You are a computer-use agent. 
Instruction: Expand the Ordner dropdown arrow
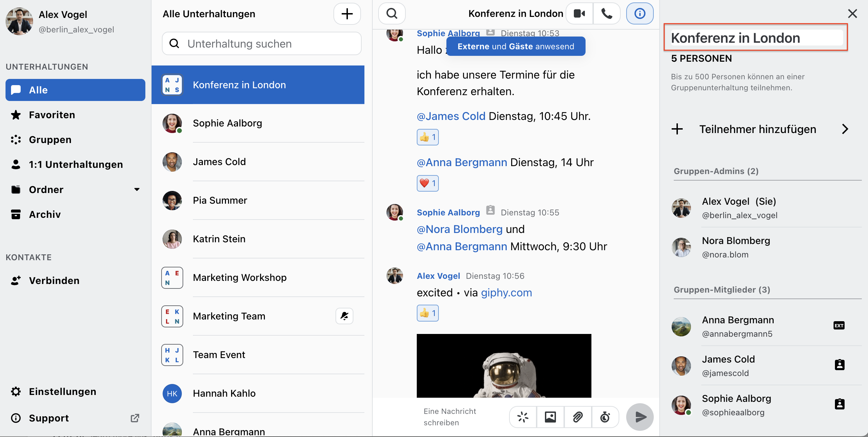[137, 190]
